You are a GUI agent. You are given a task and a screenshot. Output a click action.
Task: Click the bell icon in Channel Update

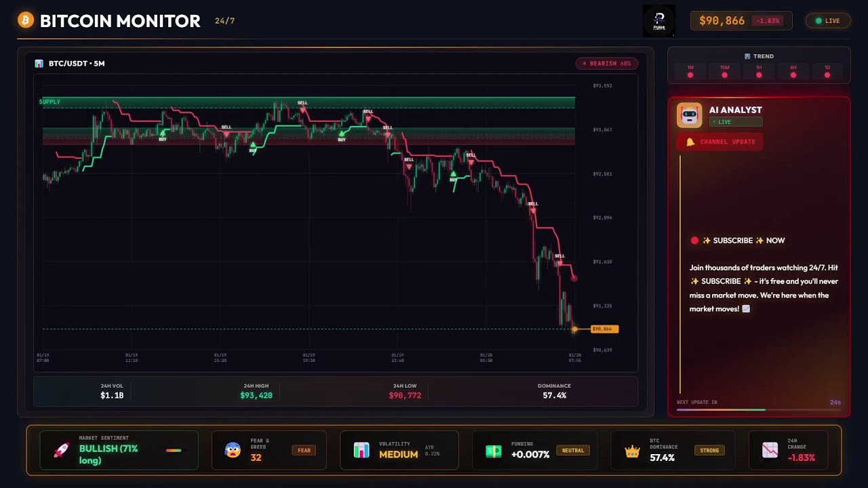[690, 142]
